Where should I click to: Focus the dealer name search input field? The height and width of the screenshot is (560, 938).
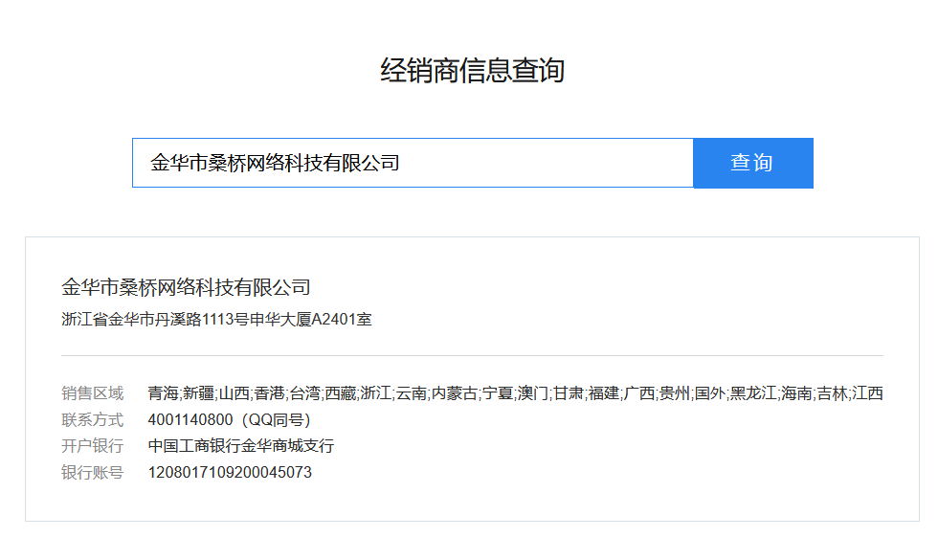pos(413,163)
